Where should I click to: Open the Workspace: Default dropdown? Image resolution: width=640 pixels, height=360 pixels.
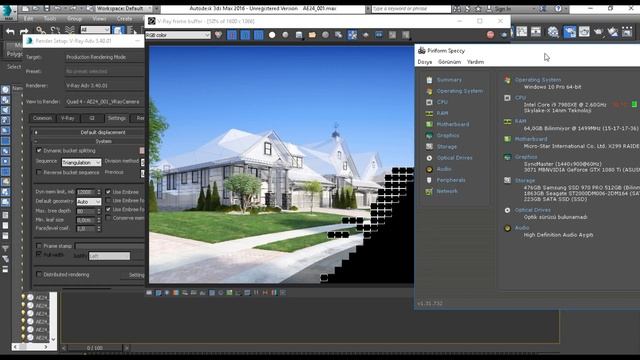pyautogui.click(x=123, y=8)
